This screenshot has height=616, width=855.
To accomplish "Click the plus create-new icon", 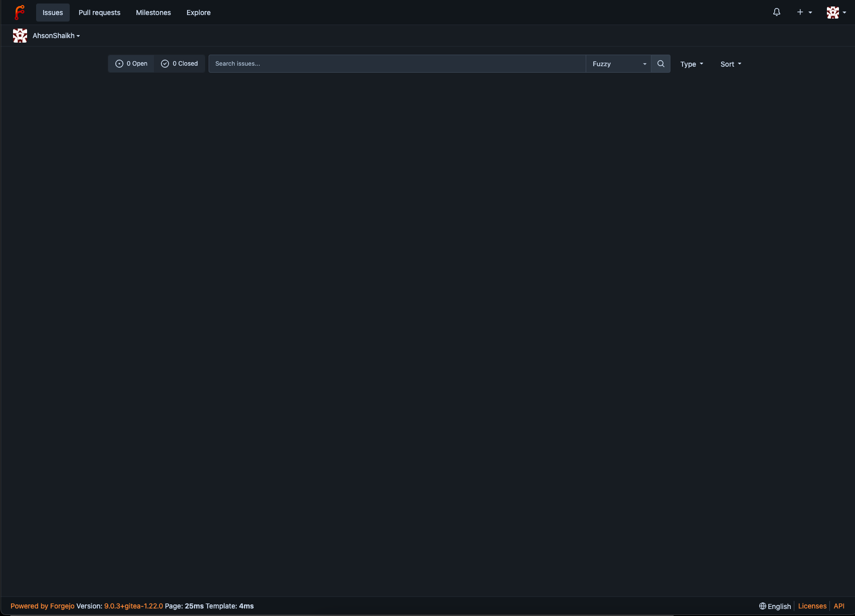I will tap(800, 13).
